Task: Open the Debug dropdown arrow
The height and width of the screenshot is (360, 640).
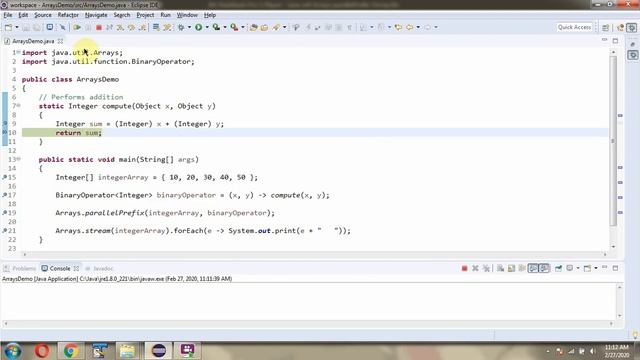Action: pyautogui.click(x=189, y=27)
